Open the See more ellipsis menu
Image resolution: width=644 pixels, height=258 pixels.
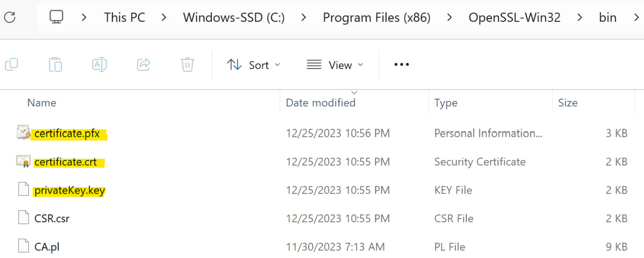pos(401,64)
